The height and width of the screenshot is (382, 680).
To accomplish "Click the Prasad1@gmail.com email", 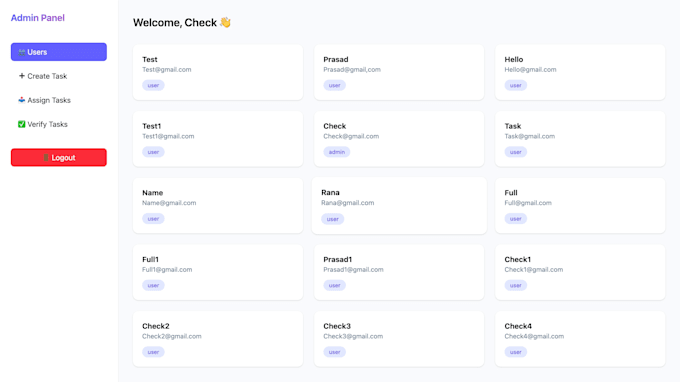I will (x=353, y=269).
